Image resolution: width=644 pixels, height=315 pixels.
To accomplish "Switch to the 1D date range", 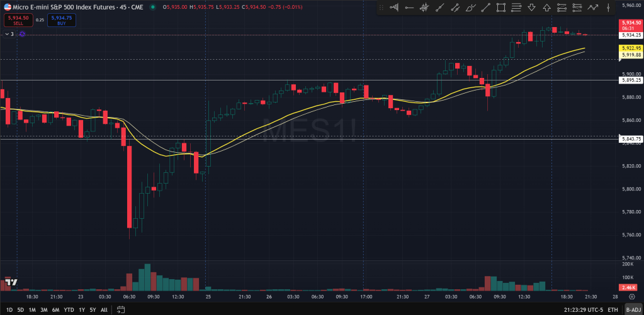I will 9,309.
